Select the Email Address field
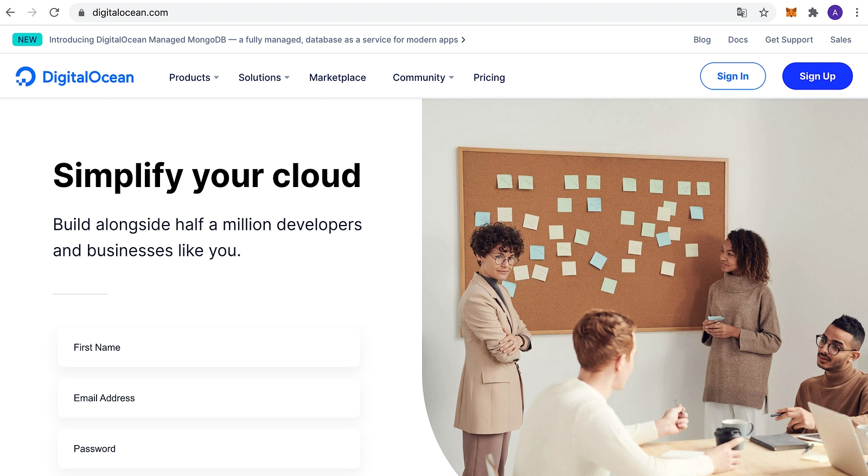 209,398
